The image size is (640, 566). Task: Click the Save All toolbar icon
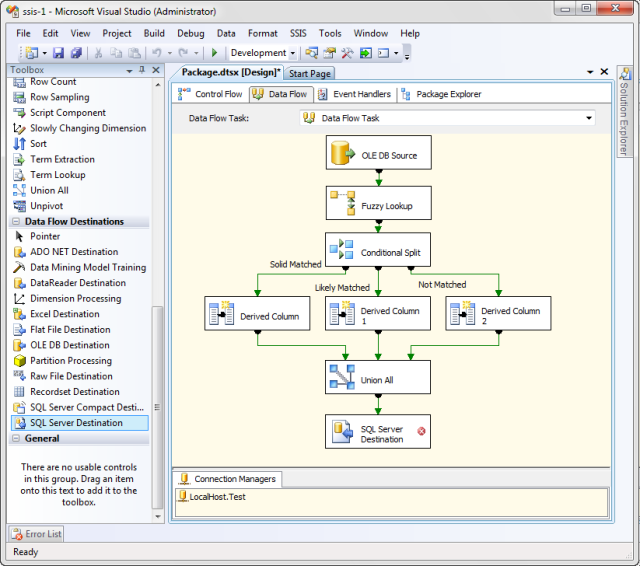76,53
